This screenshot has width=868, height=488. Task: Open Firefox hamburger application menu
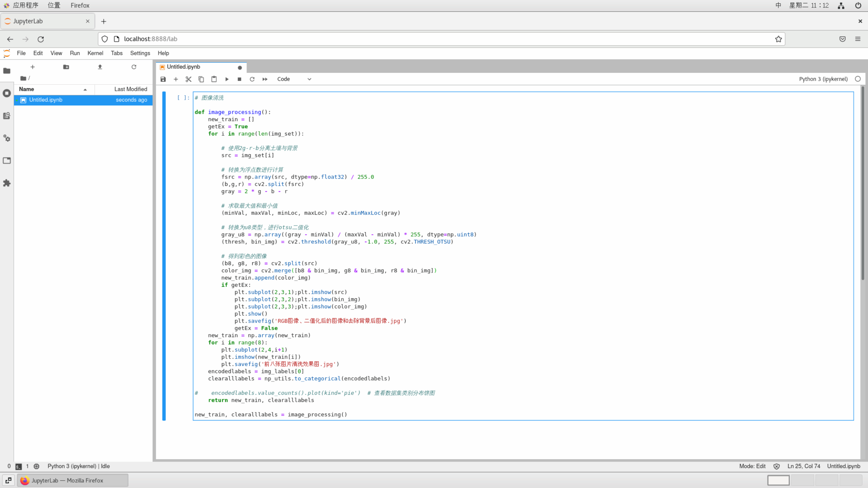click(x=858, y=39)
